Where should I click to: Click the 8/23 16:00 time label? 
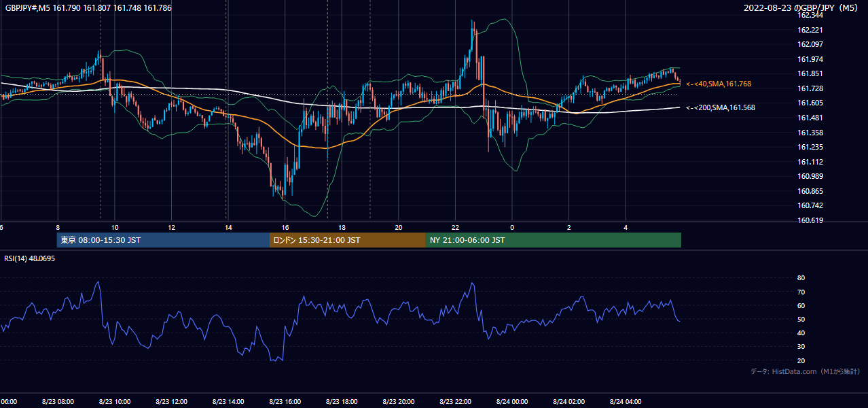pyautogui.click(x=285, y=402)
